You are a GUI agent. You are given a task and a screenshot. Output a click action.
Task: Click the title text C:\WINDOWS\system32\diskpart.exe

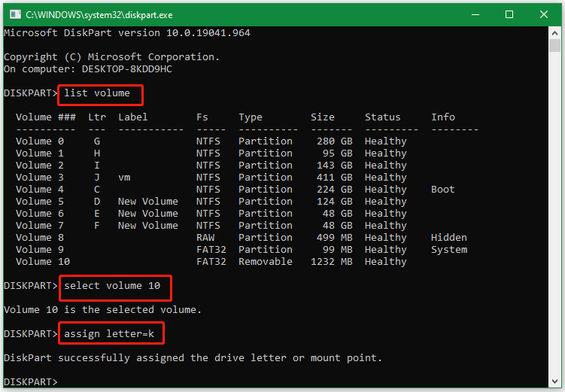coord(99,15)
